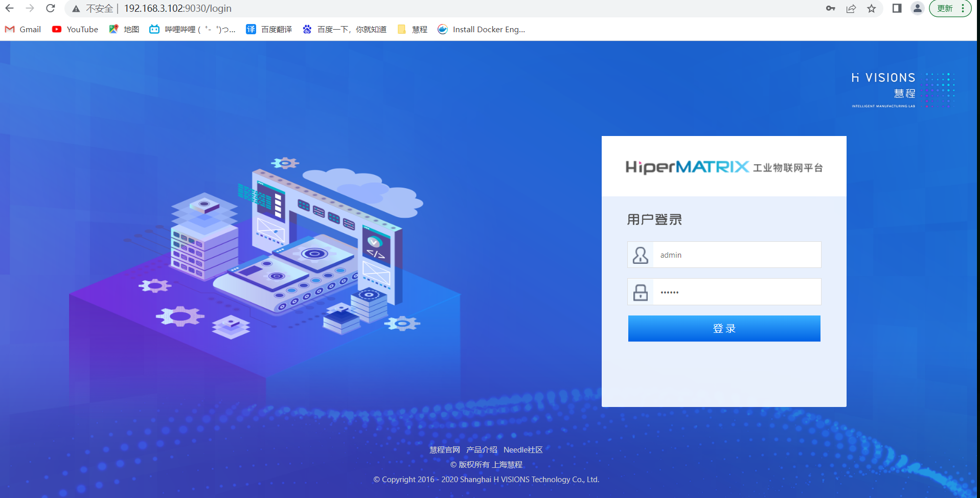Open the Chrome three-dot menu
This screenshot has width=980, height=498.
[963, 8]
